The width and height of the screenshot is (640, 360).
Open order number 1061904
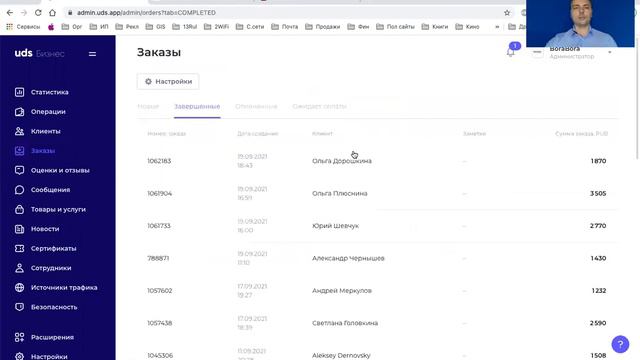(160, 193)
